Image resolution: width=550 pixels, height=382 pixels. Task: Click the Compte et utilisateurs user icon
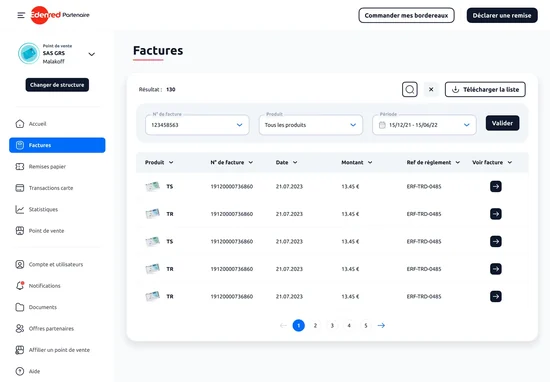click(x=20, y=264)
